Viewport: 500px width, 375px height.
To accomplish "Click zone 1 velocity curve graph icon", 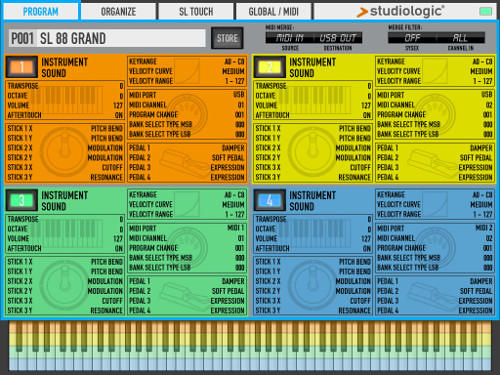I will point(187,71).
